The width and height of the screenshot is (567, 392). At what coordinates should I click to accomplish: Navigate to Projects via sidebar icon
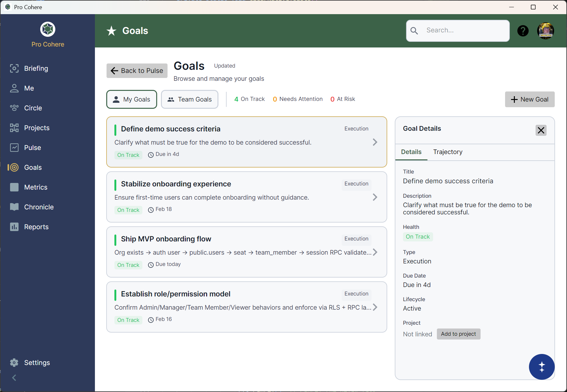point(14,128)
